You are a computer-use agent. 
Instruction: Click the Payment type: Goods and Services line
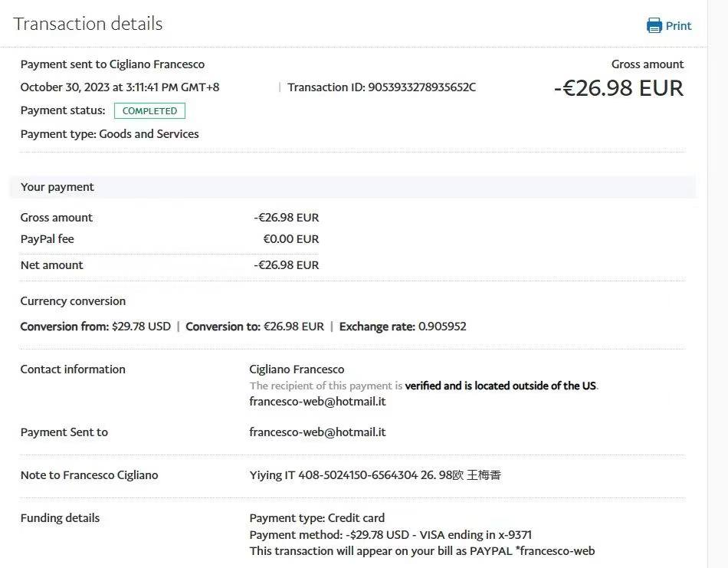pyautogui.click(x=110, y=134)
